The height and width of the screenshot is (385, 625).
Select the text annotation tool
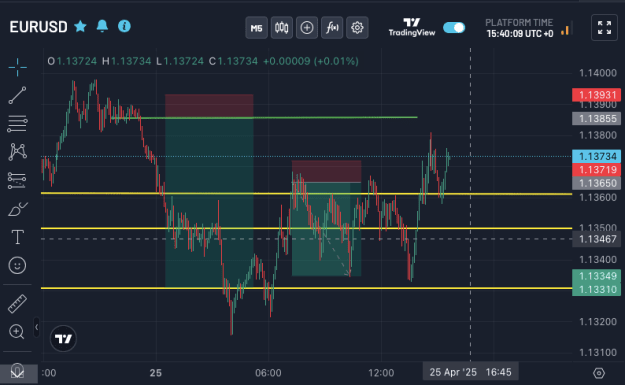(18, 237)
